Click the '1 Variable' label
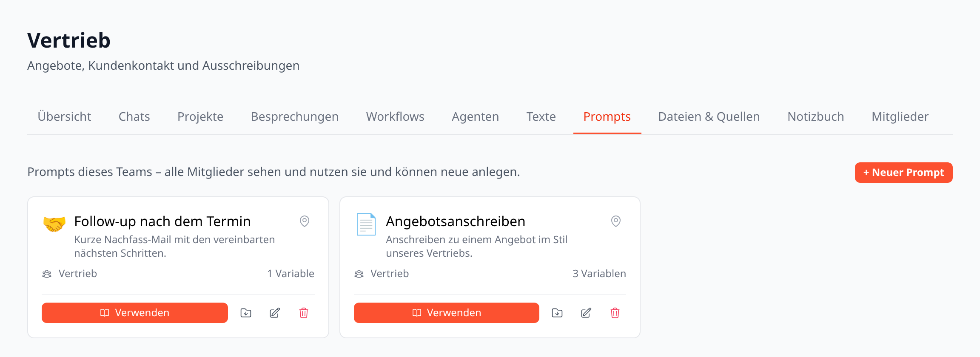980x357 pixels. coord(291,274)
